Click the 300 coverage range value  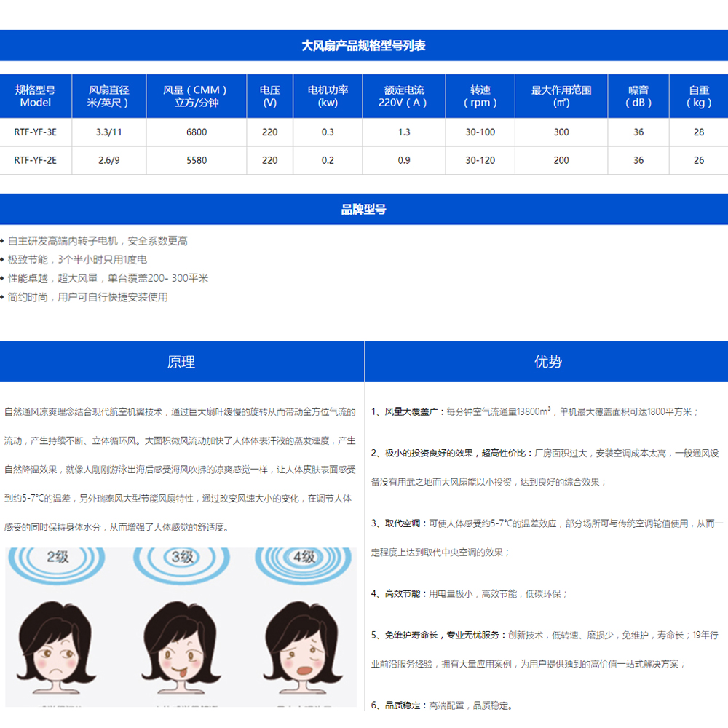coord(561,132)
